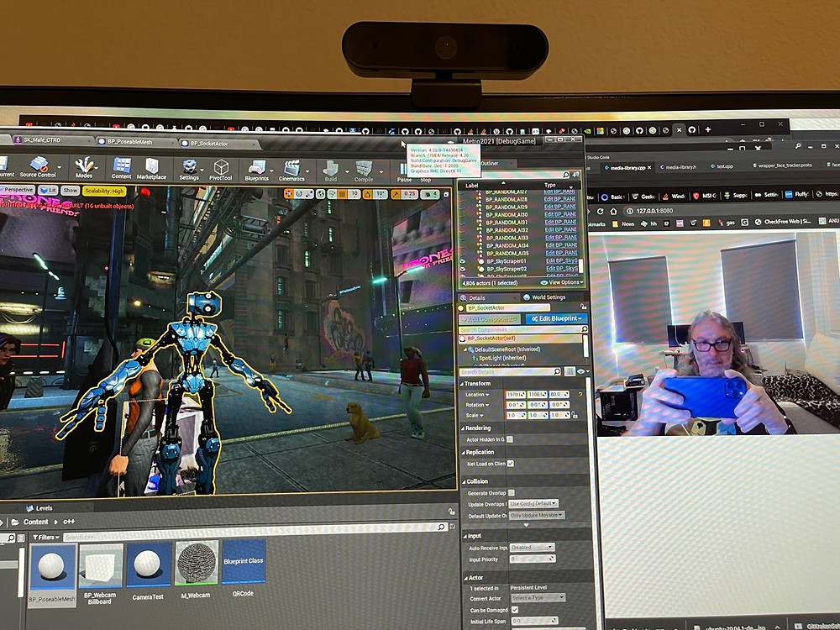Click the Compile toolbar icon

coord(364,172)
